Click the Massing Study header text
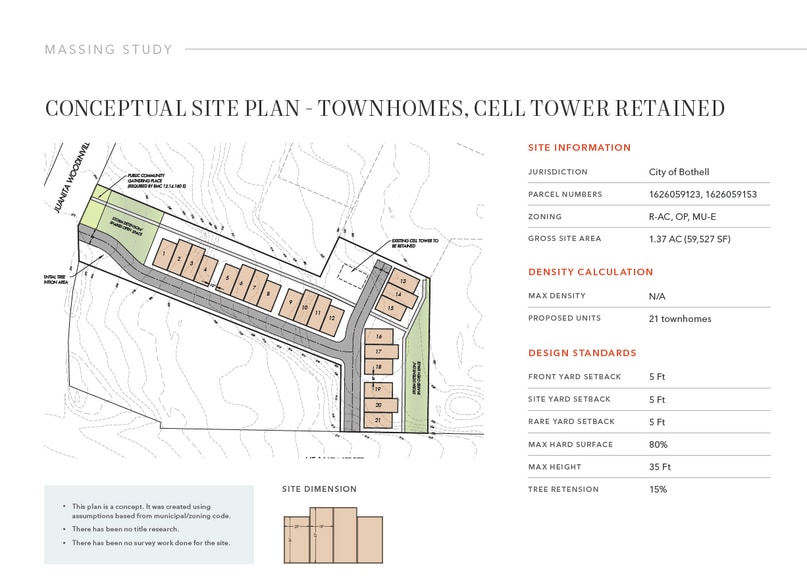This screenshot has height=588, width=807. pos(108,49)
